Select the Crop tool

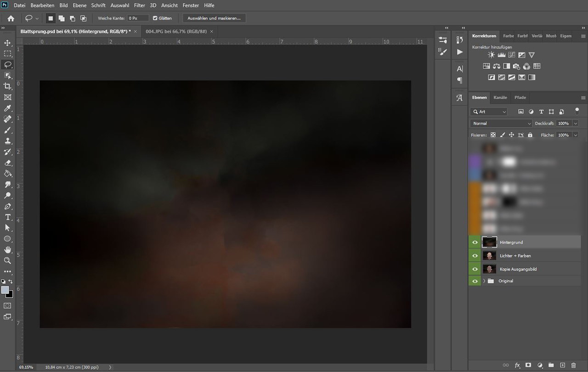pyautogui.click(x=8, y=86)
